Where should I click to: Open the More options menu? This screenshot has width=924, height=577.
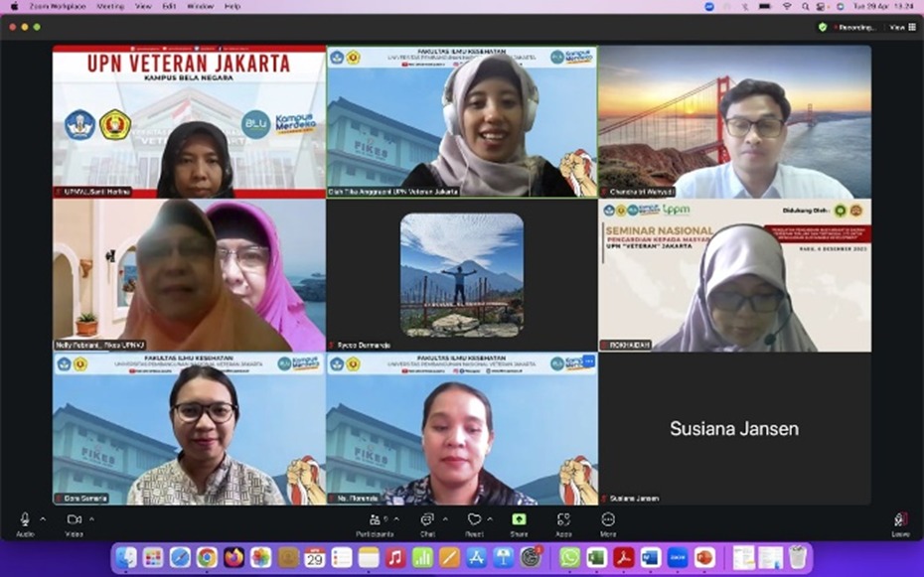(608, 520)
